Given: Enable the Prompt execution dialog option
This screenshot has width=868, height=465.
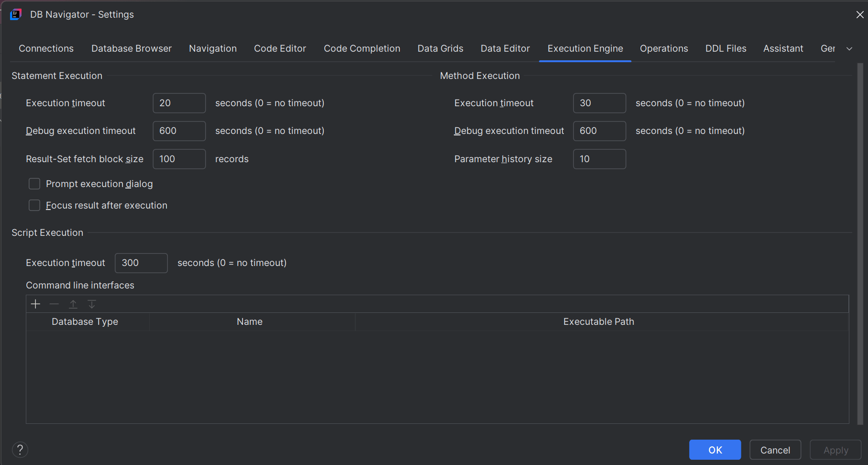Looking at the screenshot, I should click(x=34, y=184).
